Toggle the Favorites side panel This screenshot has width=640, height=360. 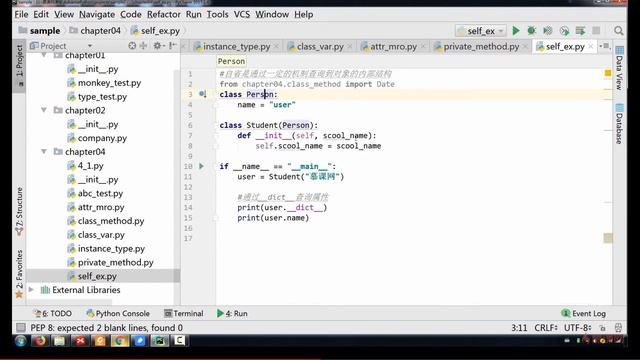tap(19, 274)
